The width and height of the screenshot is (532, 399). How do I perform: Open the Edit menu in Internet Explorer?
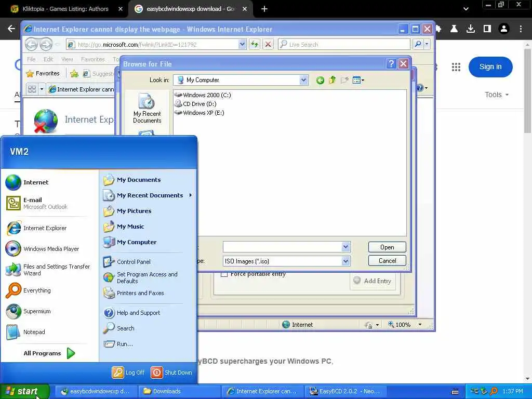[48, 59]
